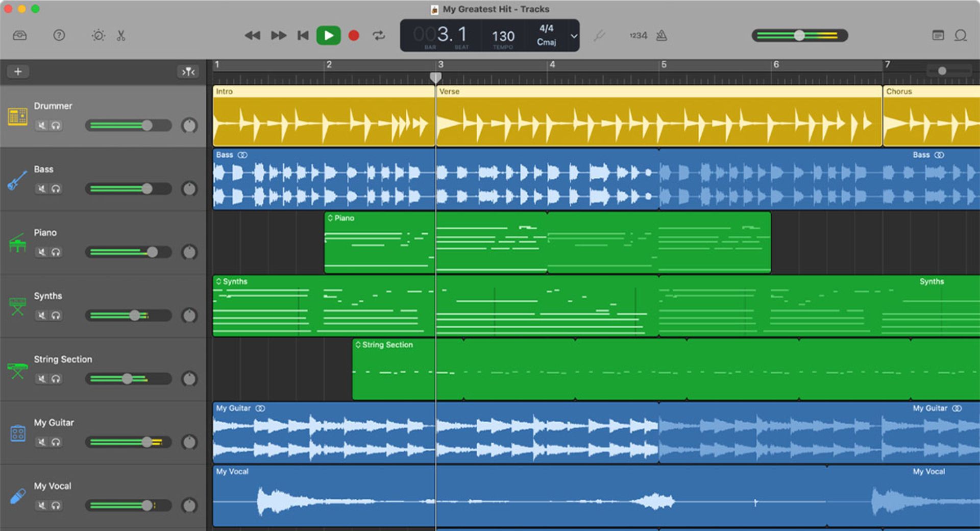This screenshot has height=531, width=980.
Task: Click the My Vocal track volume slider
Action: (x=128, y=505)
